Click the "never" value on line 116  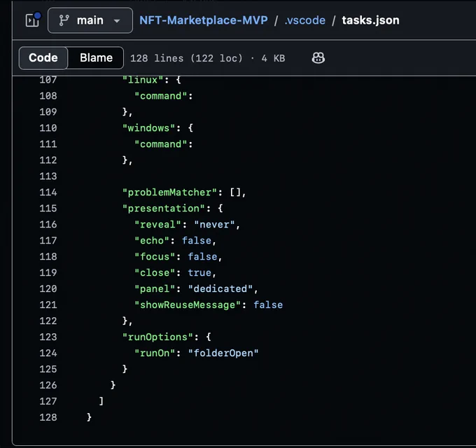pos(214,225)
